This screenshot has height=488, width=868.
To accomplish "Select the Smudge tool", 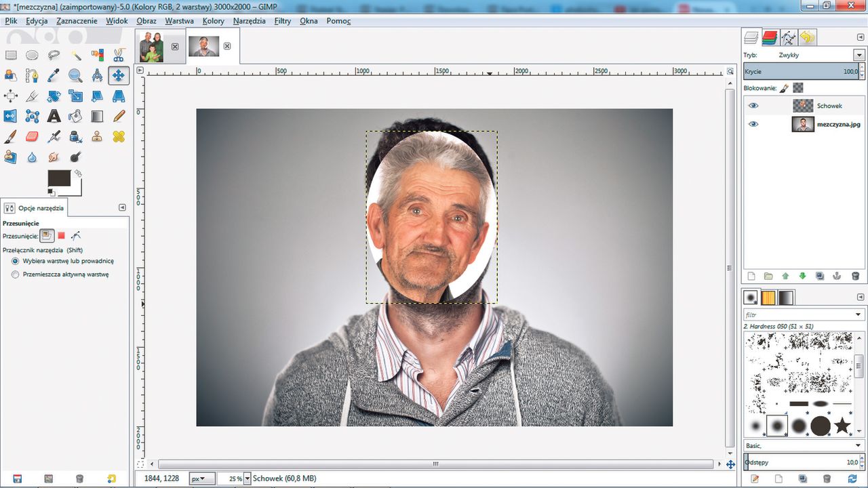I will [54, 157].
